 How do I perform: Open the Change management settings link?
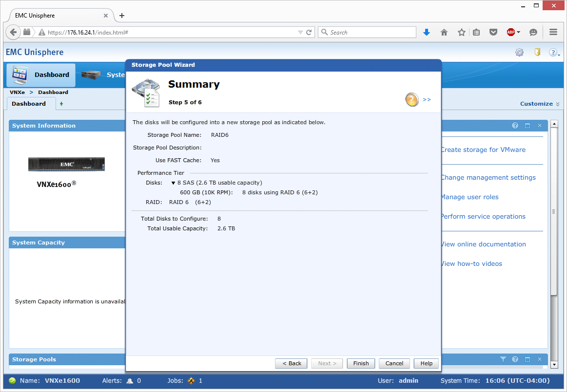tap(489, 177)
